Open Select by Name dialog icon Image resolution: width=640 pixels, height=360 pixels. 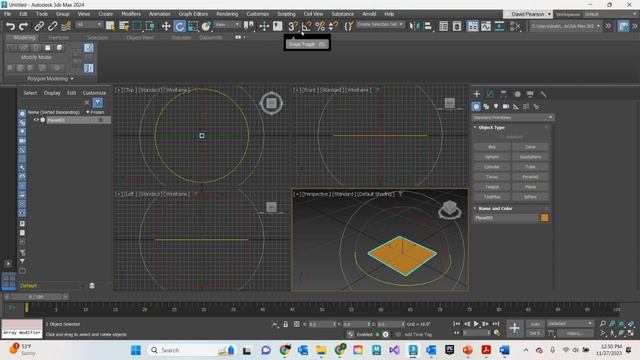click(124, 26)
